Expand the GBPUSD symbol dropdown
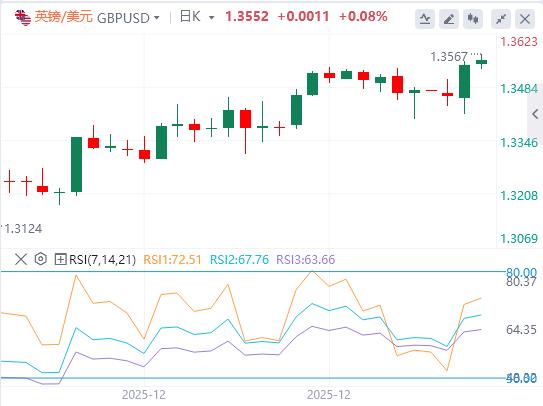Screen dimensions: 543x406 point(157,17)
